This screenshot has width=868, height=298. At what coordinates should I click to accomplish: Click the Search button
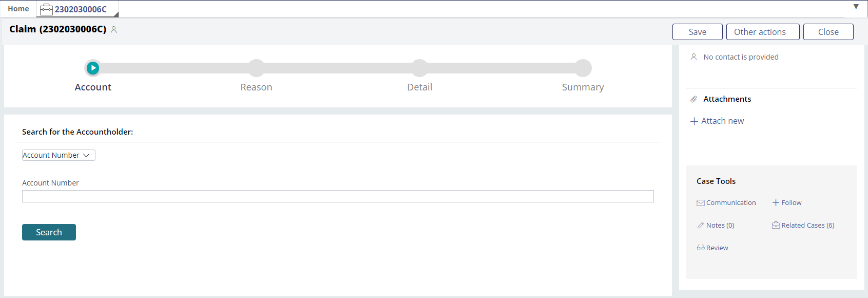coord(49,232)
